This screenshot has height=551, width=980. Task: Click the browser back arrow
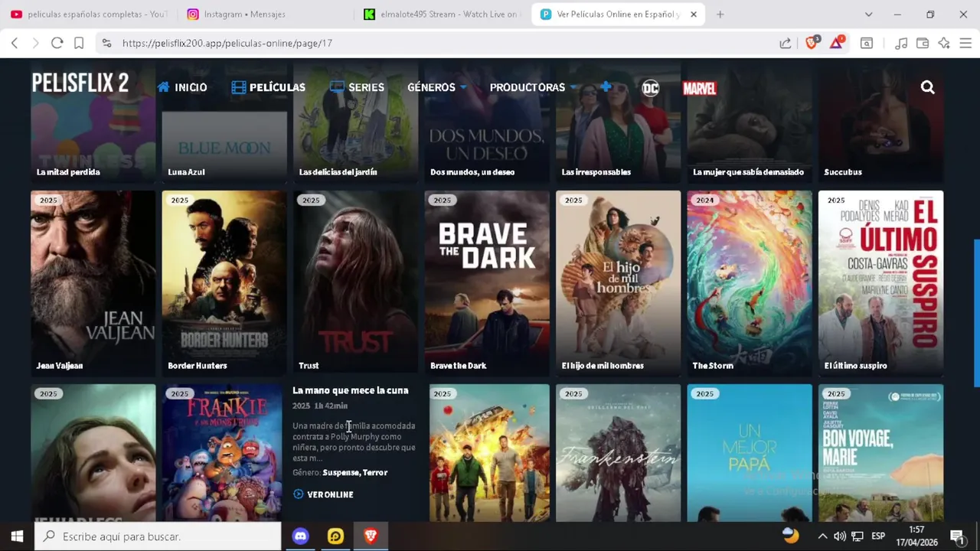click(15, 44)
